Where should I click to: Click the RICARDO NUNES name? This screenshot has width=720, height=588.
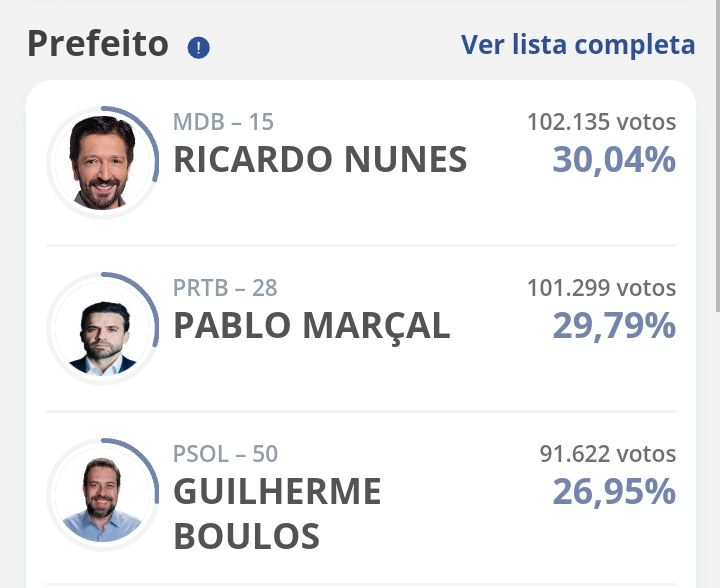tap(320, 159)
